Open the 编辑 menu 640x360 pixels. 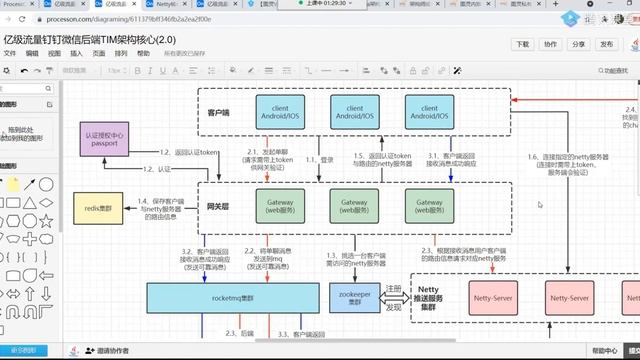tap(32, 53)
